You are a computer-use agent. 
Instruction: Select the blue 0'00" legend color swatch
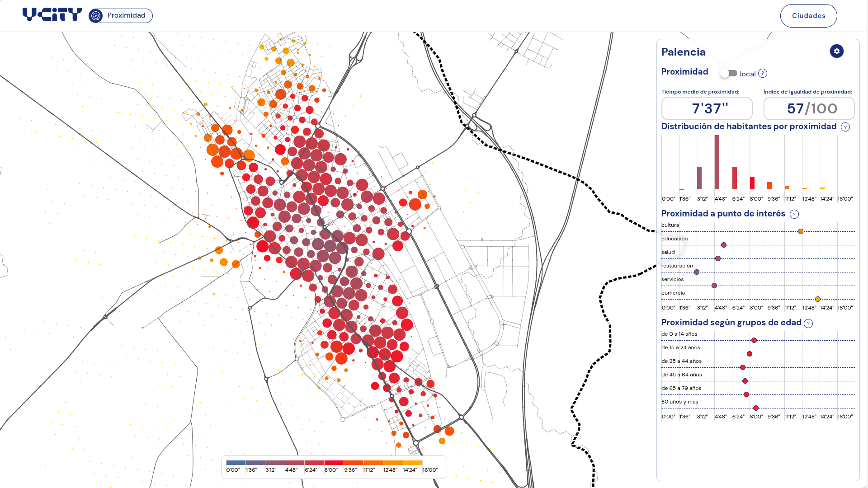click(x=236, y=463)
